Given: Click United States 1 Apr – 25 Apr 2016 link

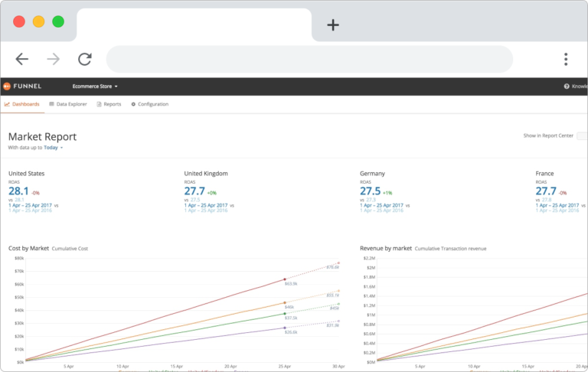Looking at the screenshot, I should pos(30,210).
